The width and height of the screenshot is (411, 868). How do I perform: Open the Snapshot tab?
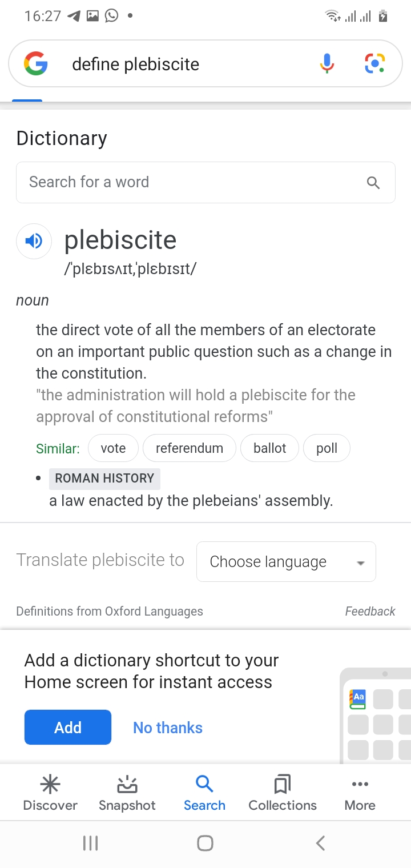point(127,793)
